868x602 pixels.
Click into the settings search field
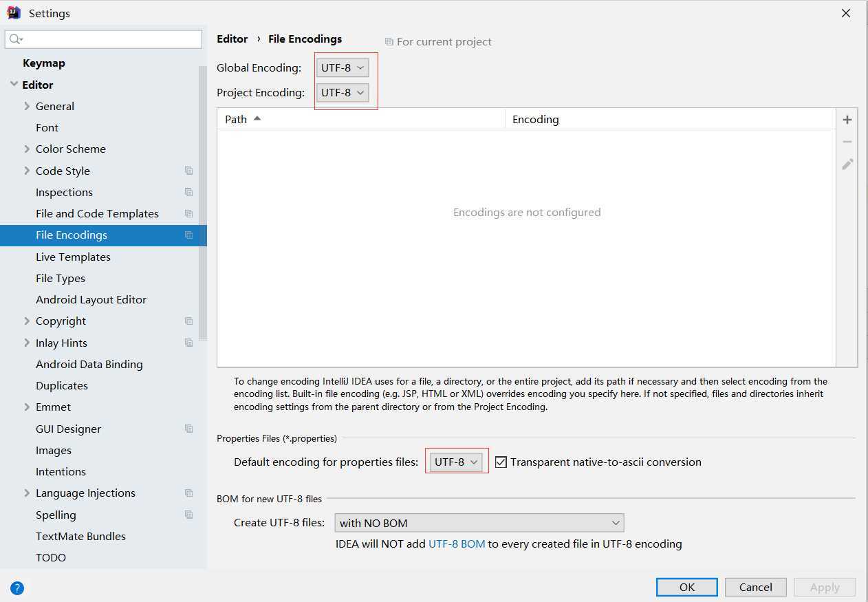pyautogui.click(x=103, y=39)
